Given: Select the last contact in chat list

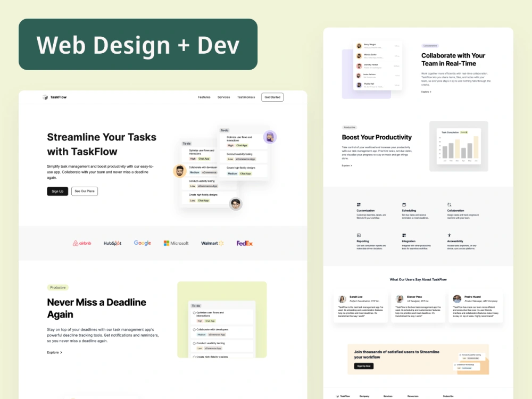Looking at the screenshot, I should 378,85.
